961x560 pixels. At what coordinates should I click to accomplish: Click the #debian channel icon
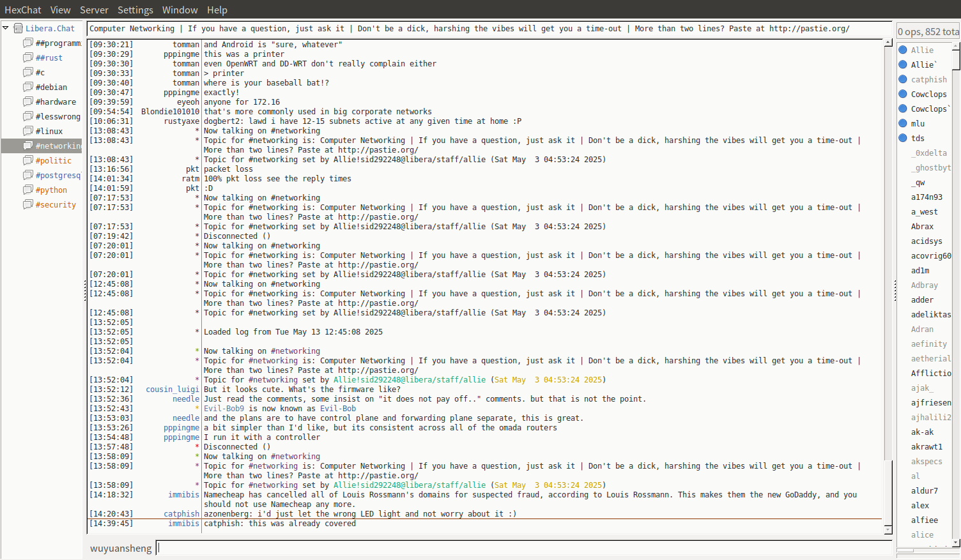tap(27, 87)
